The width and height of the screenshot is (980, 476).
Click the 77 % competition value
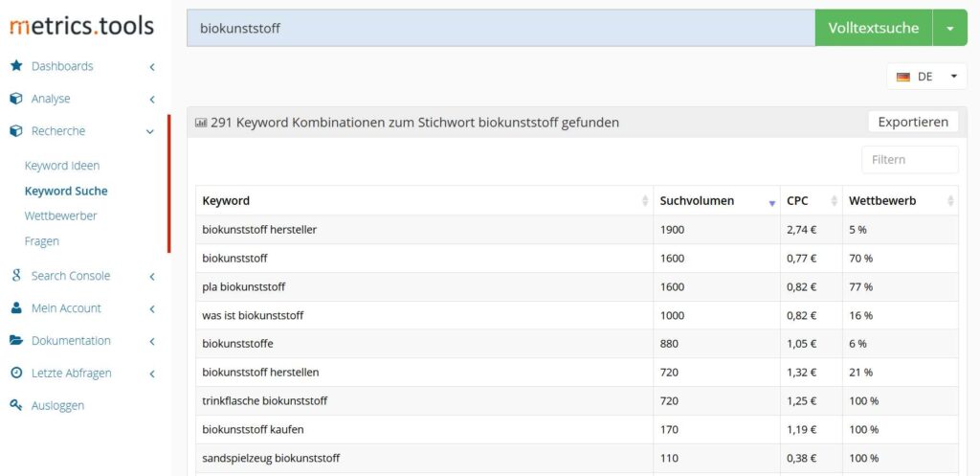pyautogui.click(x=860, y=287)
